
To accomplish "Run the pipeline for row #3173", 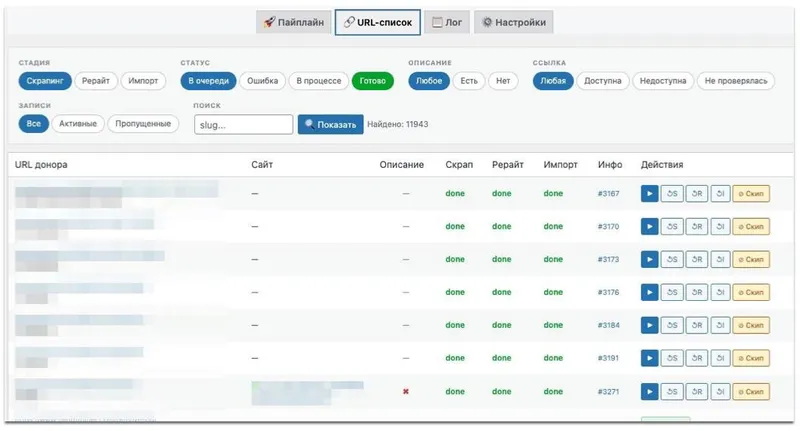I will tap(649, 260).
